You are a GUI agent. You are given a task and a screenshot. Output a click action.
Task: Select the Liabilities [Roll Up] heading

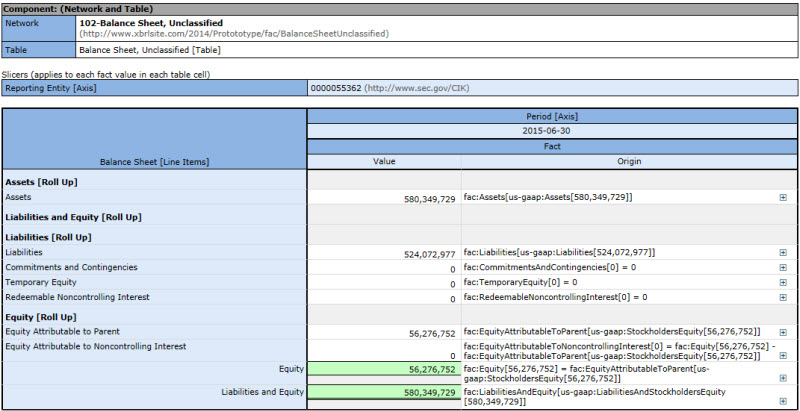tap(48, 238)
